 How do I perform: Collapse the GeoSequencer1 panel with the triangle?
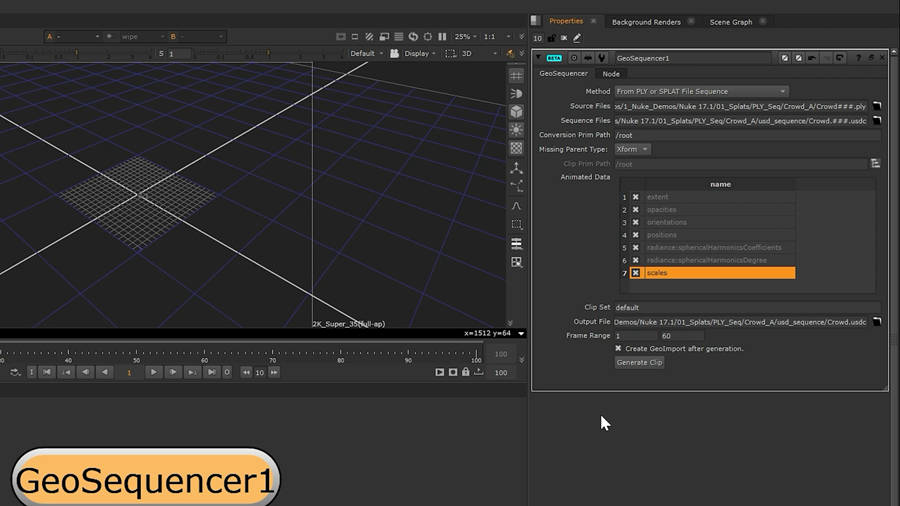[538, 57]
